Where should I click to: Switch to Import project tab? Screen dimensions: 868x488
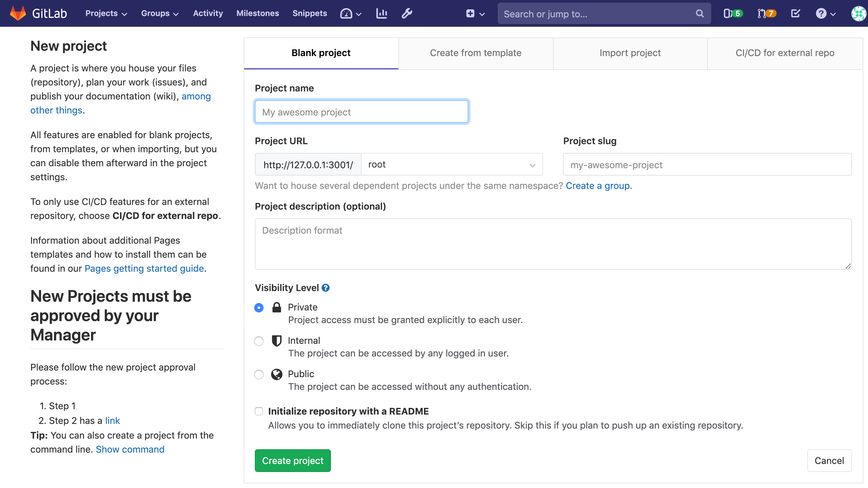[x=630, y=53]
